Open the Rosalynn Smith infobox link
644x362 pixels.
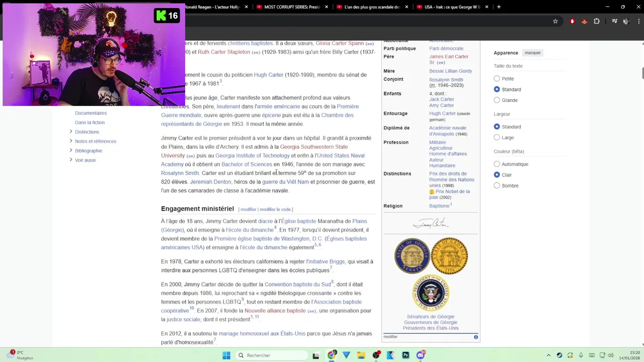[446, 79]
